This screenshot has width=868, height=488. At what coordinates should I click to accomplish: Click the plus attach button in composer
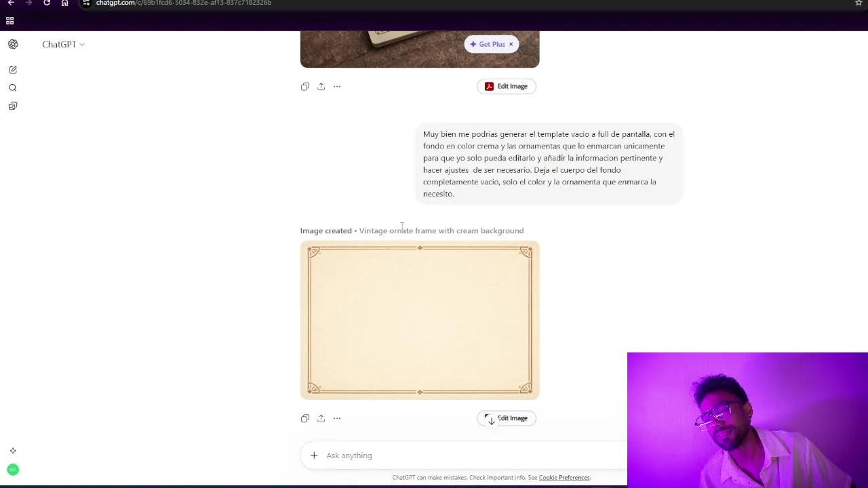coord(314,455)
